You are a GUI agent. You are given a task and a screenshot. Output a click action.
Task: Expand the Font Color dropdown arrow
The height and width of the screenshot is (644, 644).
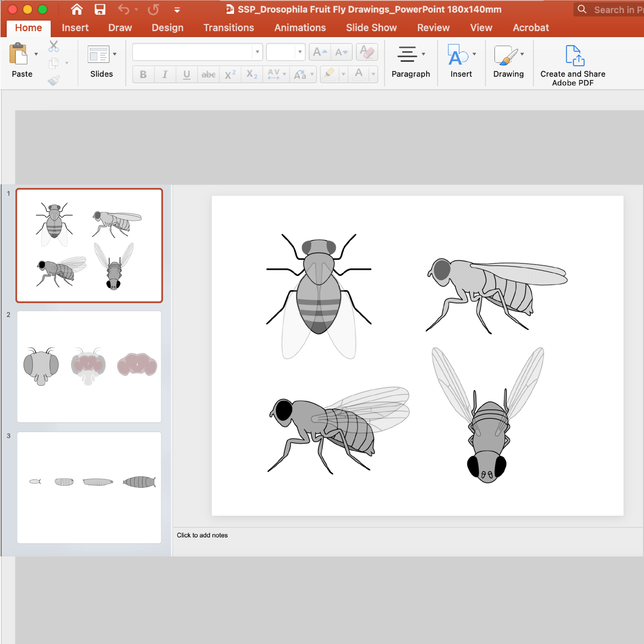point(373,74)
